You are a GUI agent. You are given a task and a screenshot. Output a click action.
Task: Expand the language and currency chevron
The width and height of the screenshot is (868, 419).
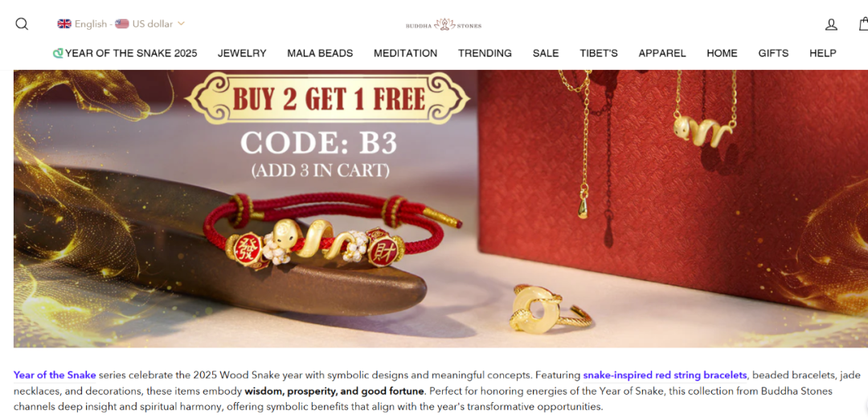point(181,23)
